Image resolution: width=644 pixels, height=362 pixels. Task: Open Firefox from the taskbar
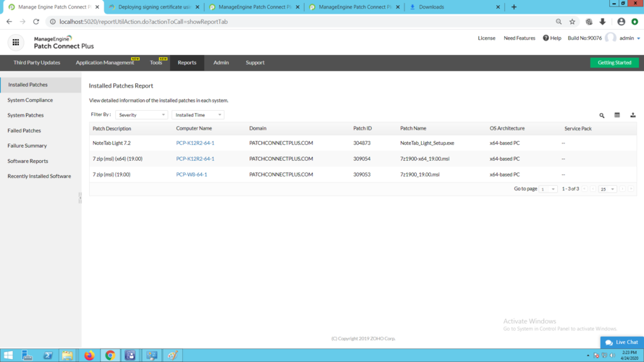89,355
